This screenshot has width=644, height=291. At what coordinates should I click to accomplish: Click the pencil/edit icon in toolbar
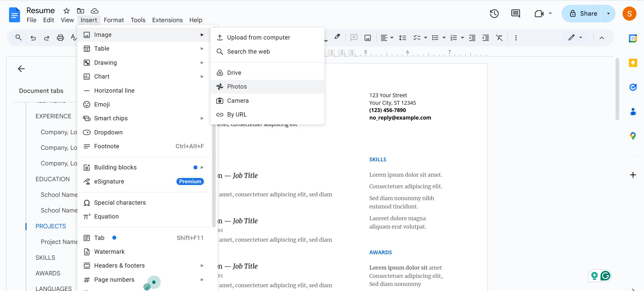click(571, 38)
